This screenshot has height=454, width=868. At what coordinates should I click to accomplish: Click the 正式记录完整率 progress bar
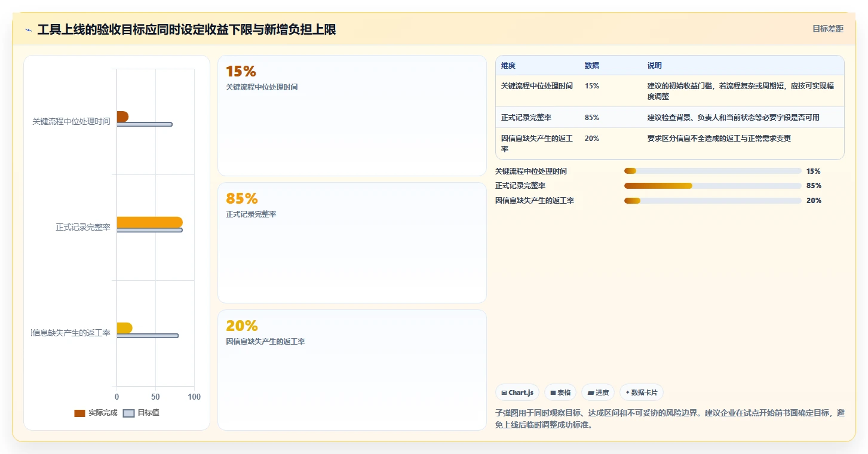[x=713, y=186]
